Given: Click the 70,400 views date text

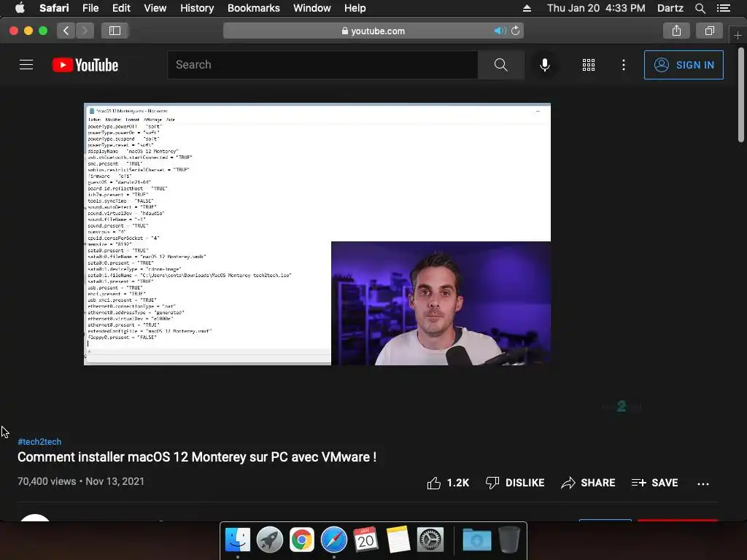Looking at the screenshot, I should [x=81, y=481].
